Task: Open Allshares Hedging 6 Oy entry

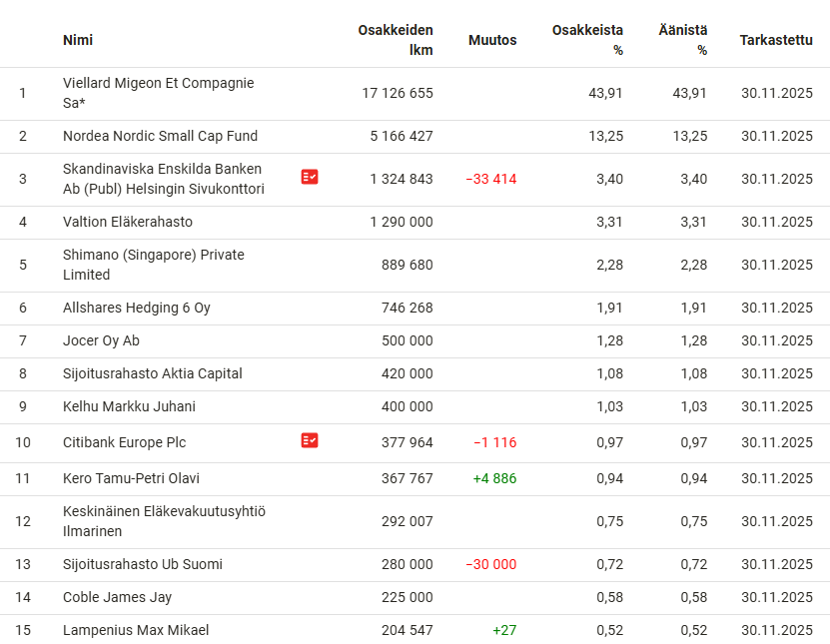Action: [137, 308]
